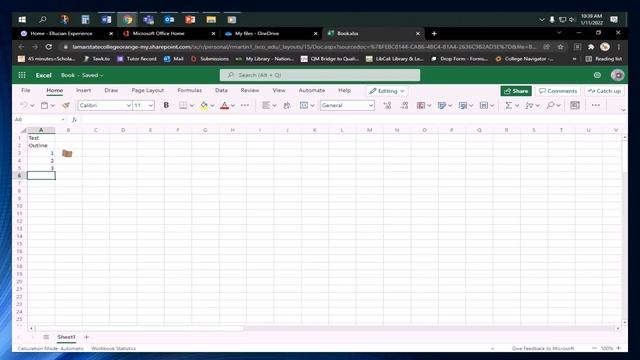
Task: Select the Format Painter brush
Action: pos(66,105)
